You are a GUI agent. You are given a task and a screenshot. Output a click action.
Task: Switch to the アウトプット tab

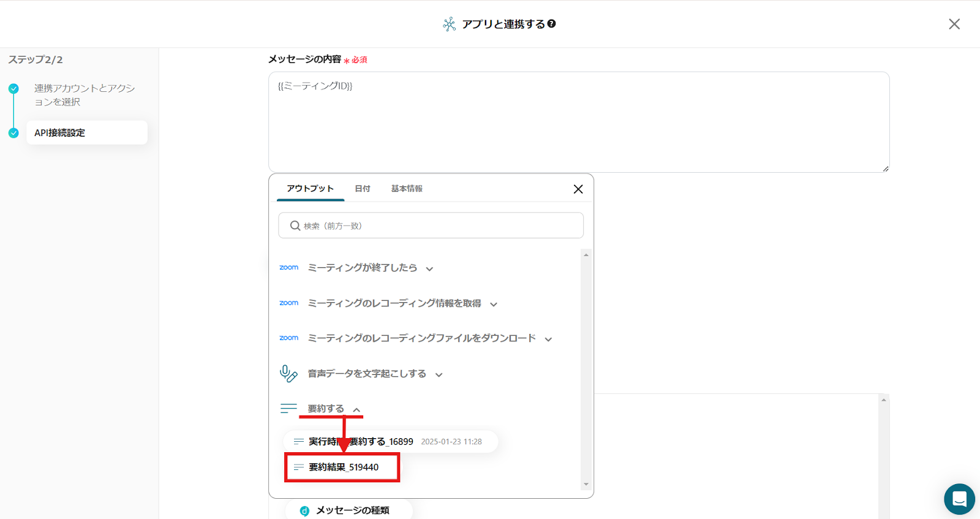click(311, 189)
